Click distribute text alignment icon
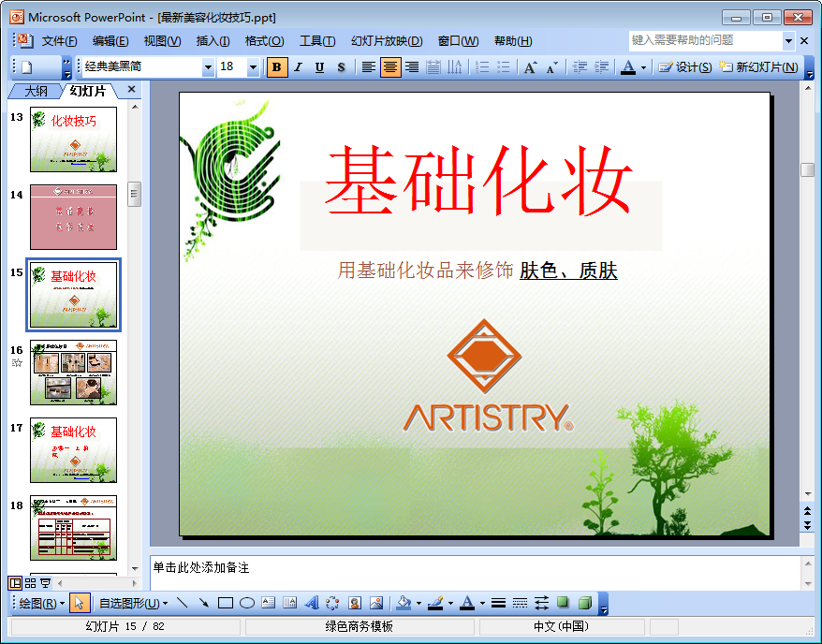This screenshot has width=822, height=644. point(433,67)
